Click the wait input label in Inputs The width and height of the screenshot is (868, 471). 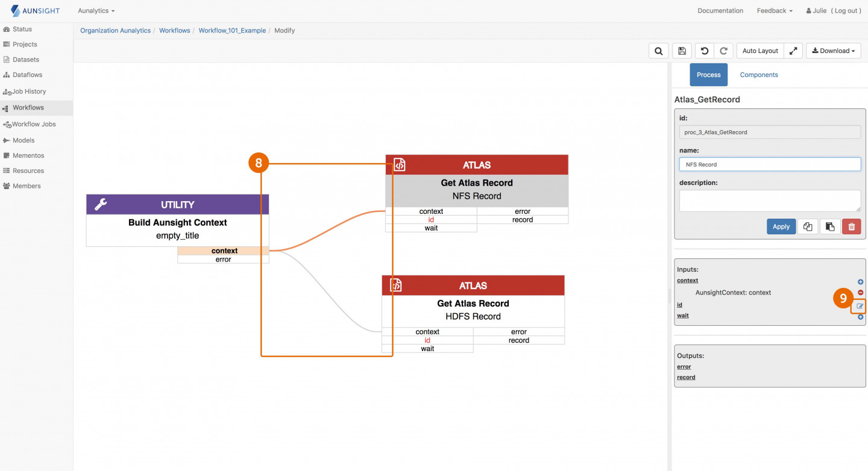click(683, 316)
